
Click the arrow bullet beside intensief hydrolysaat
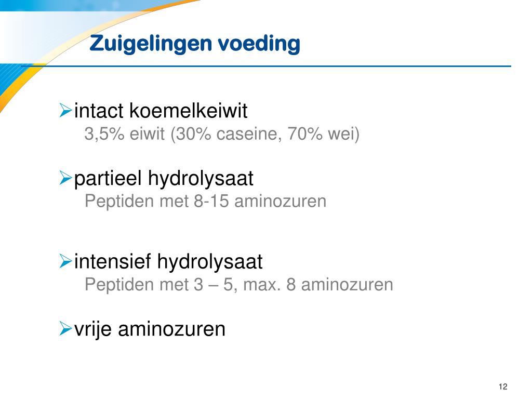pos(65,261)
